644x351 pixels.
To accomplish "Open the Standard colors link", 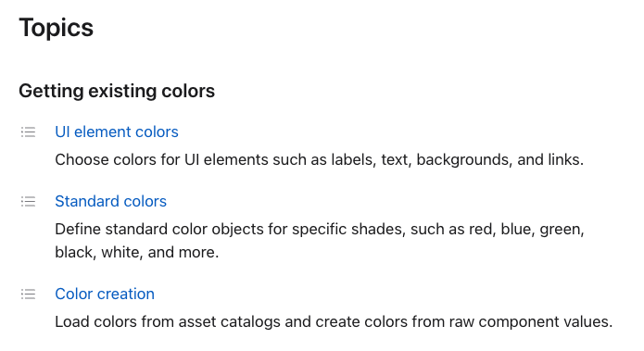I will 111,202.
